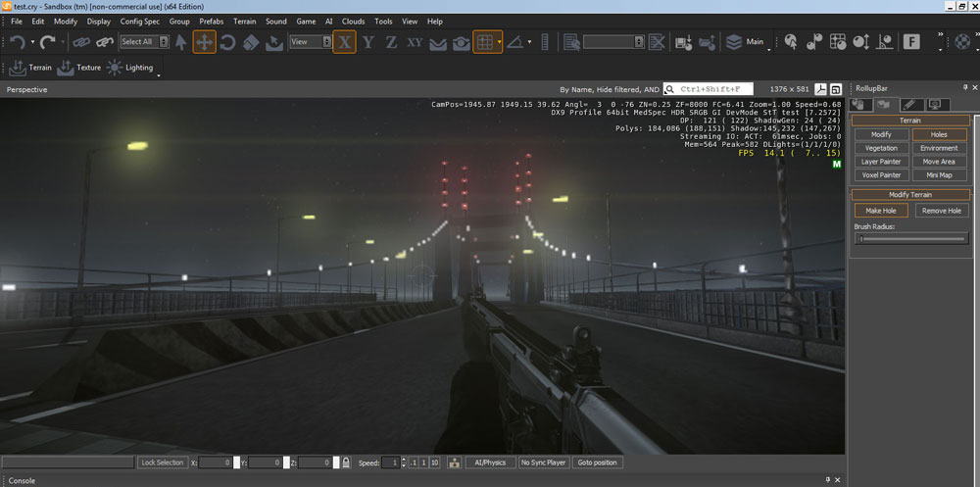
Task: Expand the grid snap size dropdown arrow
Action: pos(499,42)
